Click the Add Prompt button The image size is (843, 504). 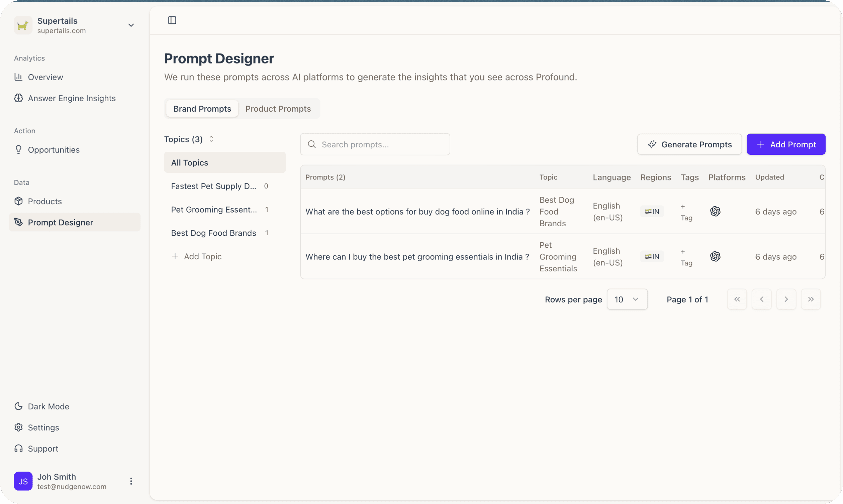pos(785,144)
